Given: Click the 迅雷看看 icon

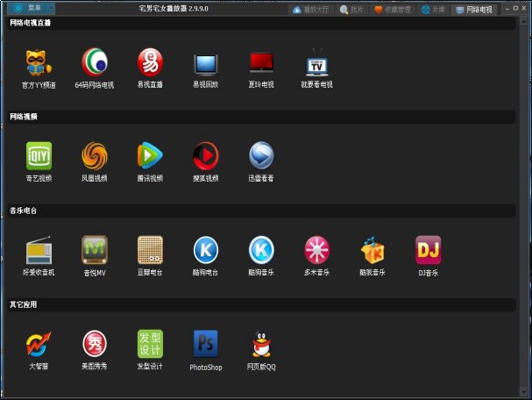Looking at the screenshot, I should pyautogui.click(x=261, y=156).
